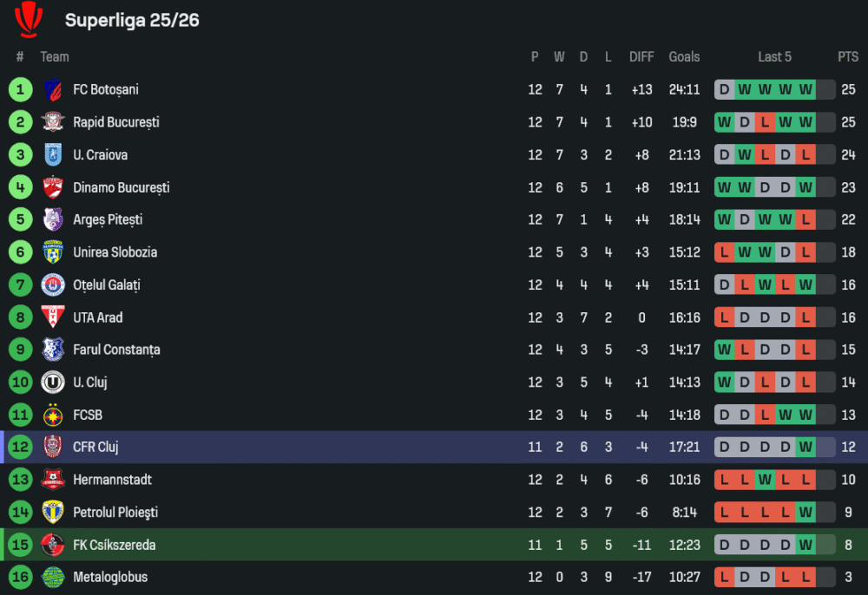Click the position 1 green rank badge
This screenshot has height=595, width=868.
[20, 89]
